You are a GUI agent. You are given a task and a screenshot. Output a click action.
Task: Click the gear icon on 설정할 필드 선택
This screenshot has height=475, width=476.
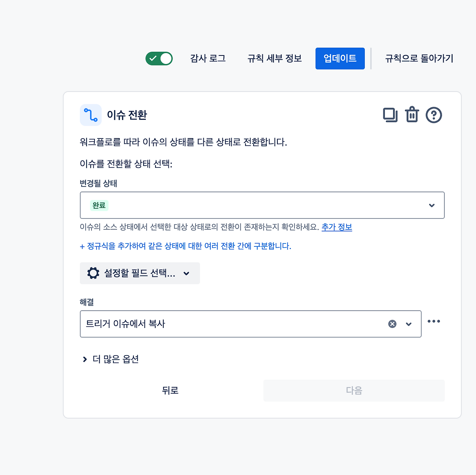tap(93, 273)
